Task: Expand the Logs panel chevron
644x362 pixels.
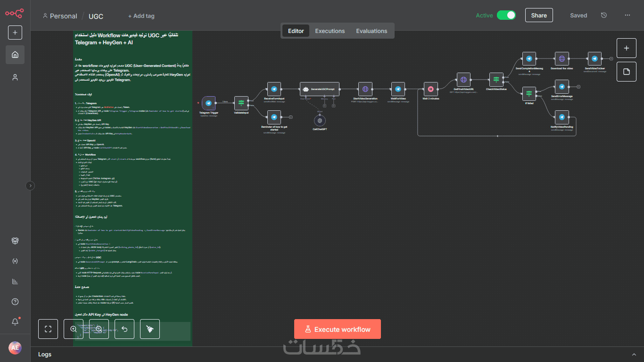Action: (x=634, y=354)
